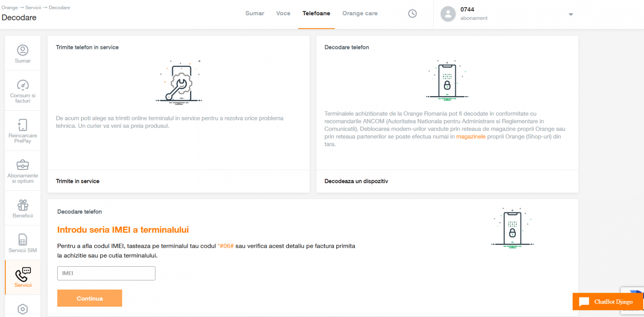Focus the IMEI input field
This screenshot has height=317, width=644.
point(106,273)
